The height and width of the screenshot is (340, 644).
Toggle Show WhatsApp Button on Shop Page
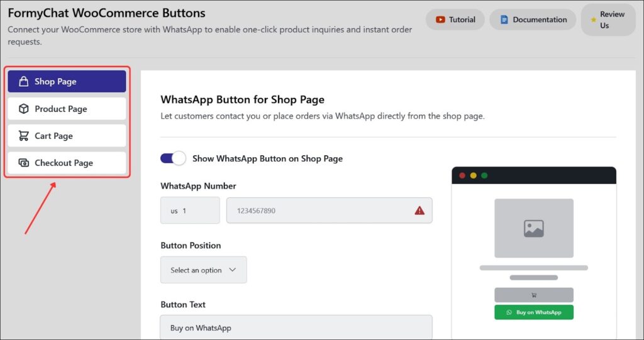pos(173,158)
